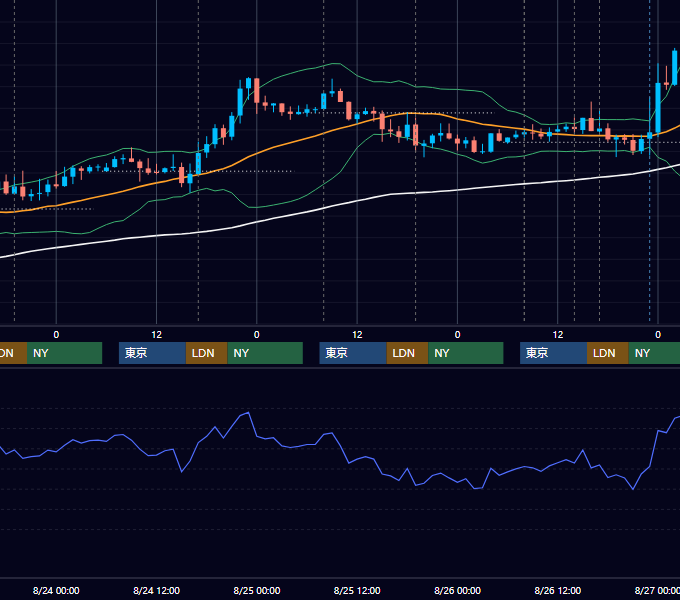
Task: Click the oscillator low point just before 8/27 00:00
Action: 633,489
